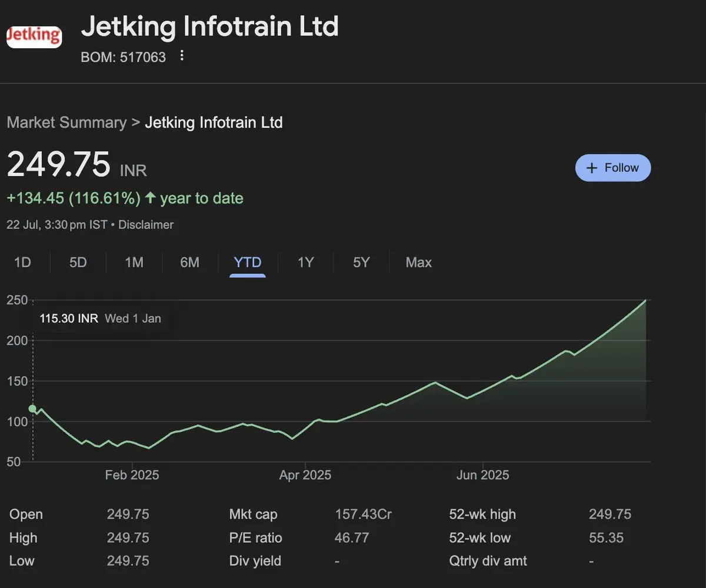Click the Feb 2025 axis label
Screen dimensions: 706x588
[132, 475]
